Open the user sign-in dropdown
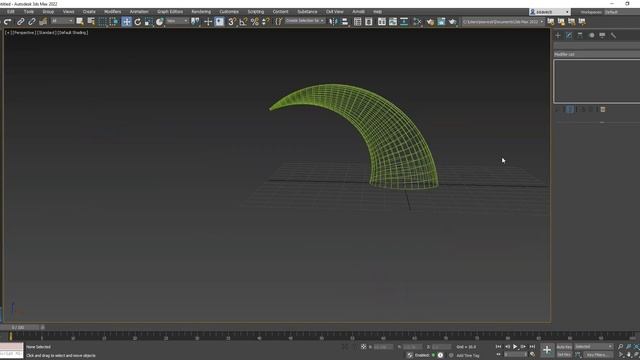This screenshot has width=640, height=360. (549, 12)
